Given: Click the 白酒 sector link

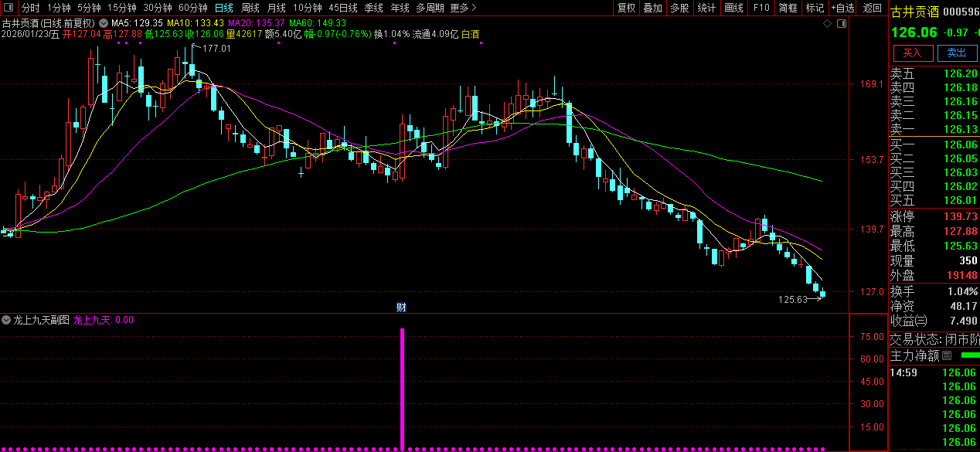Looking at the screenshot, I should coord(470,34).
